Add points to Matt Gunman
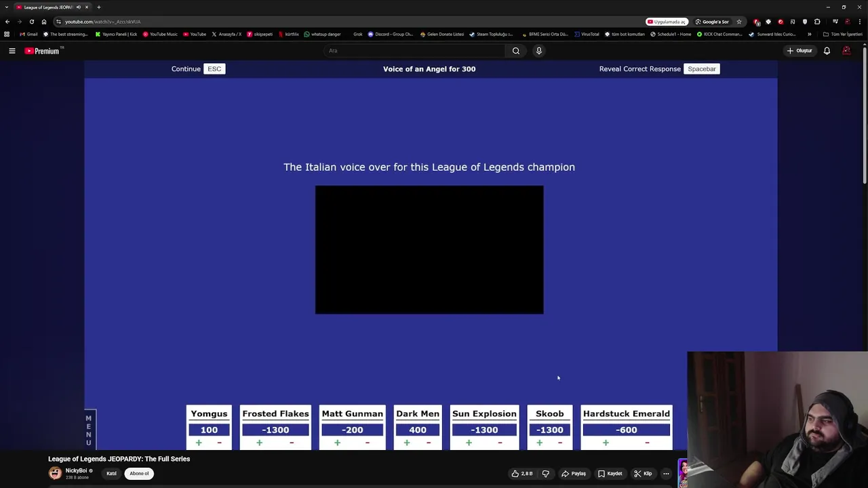Image resolution: width=868 pixels, height=488 pixels. (x=337, y=443)
